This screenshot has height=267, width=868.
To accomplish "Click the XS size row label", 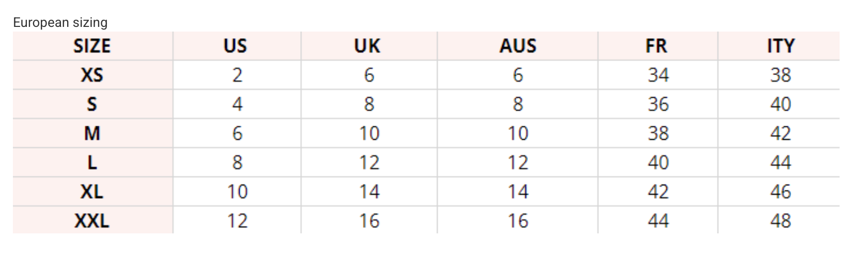I will (92, 76).
